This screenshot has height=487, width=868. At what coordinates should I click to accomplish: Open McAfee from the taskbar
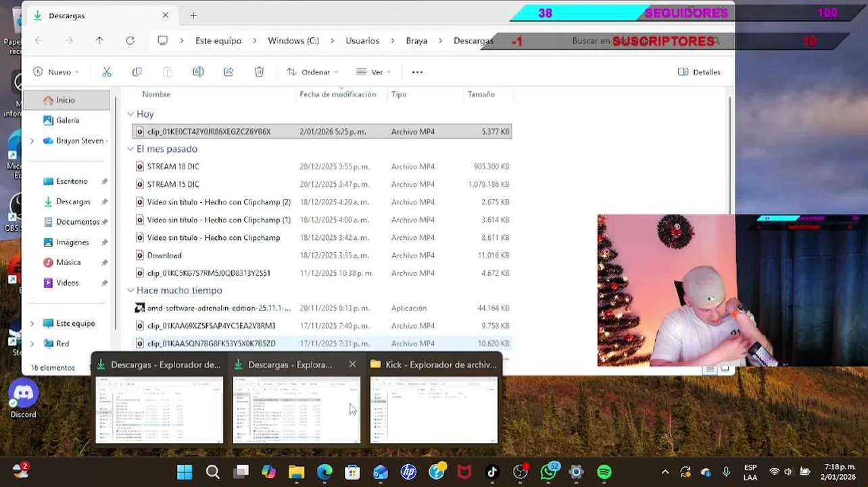(x=464, y=472)
